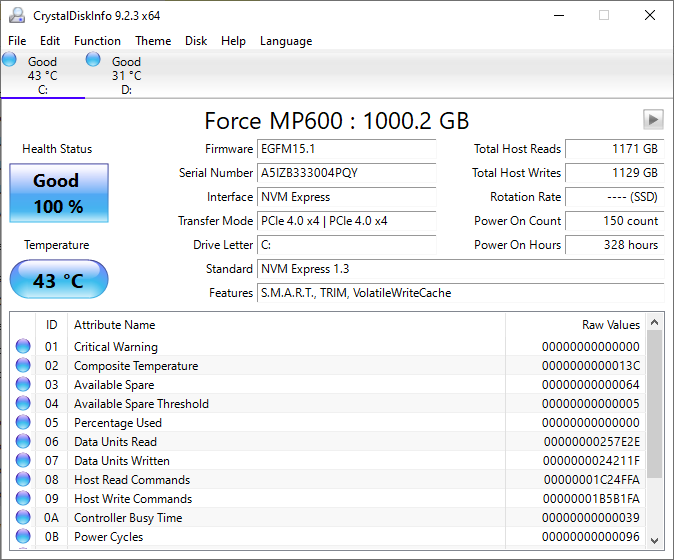Click the Standard field NVM Express 1.3
Image resolution: width=674 pixels, height=560 pixels.
[461, 269]
